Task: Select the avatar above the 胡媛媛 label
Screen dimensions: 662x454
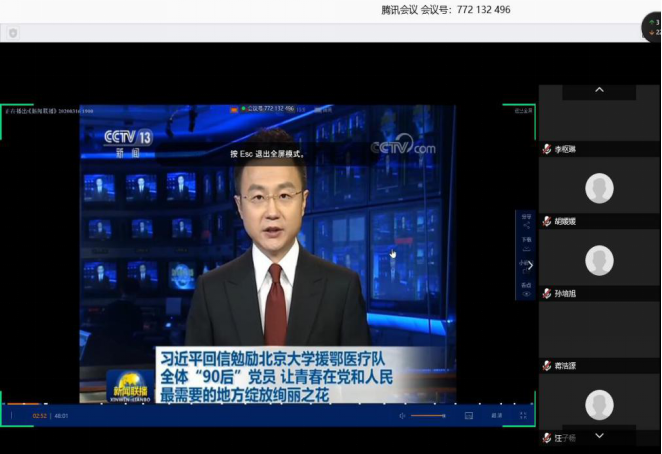Action: tap(599, 188)
